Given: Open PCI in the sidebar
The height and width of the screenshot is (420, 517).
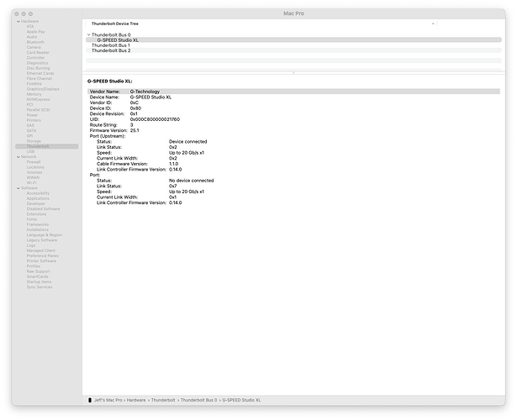Looking at the screenshot, I should pyautogui.click(x=29, y=105).
